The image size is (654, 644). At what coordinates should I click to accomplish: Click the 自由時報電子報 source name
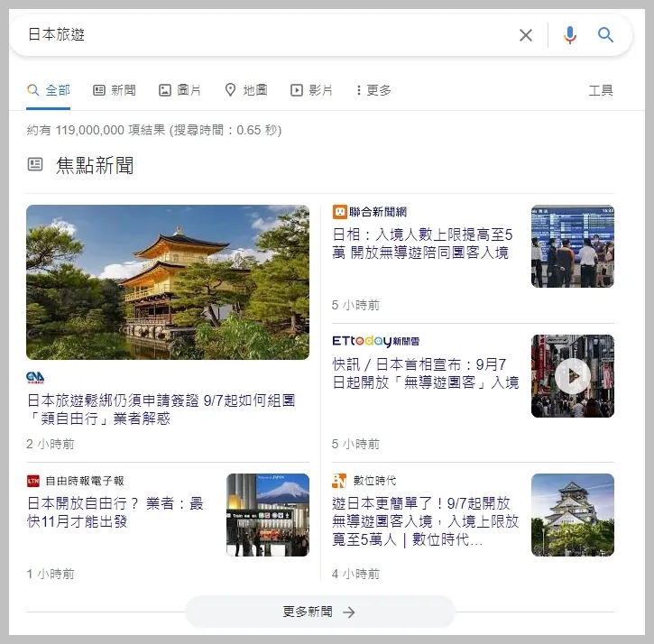(x=85, y=481)
